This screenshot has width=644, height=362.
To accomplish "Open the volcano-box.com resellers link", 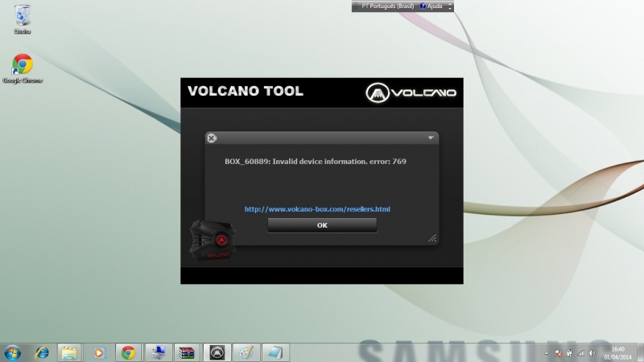I will pos(317,209).
